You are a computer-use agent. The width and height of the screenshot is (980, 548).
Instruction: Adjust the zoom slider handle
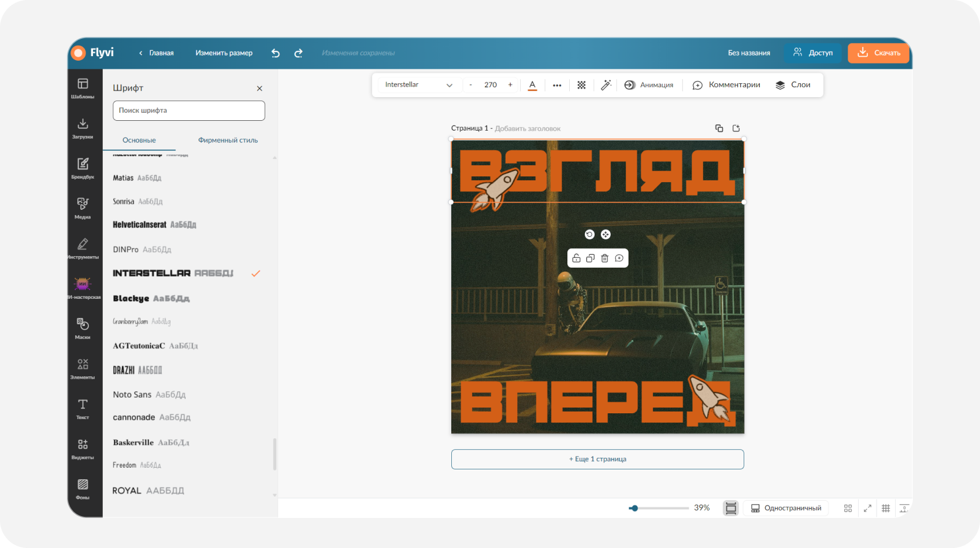[634, 508]
